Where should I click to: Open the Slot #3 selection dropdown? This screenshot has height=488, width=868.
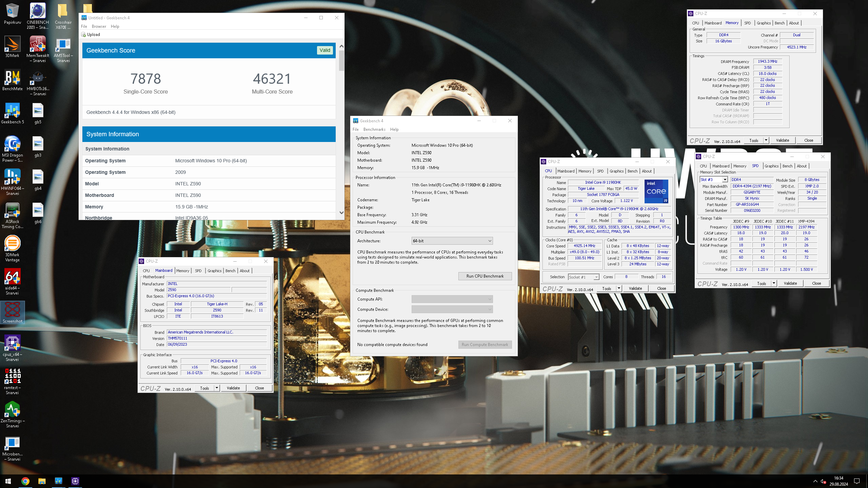[714, 180]
